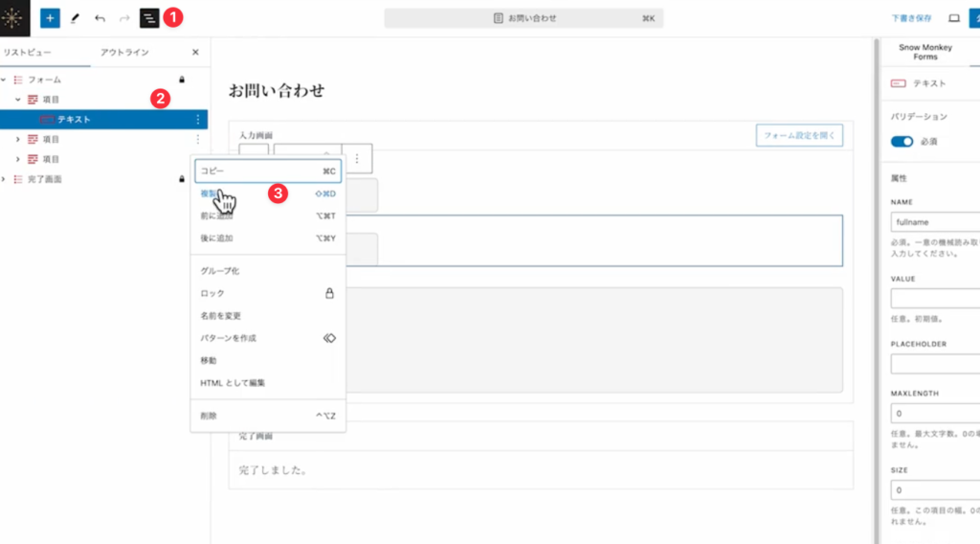Screen dimensions: 980x544
Task: Select the pencil tools icon
Action: pyautogui.click(x=75, y=18)
